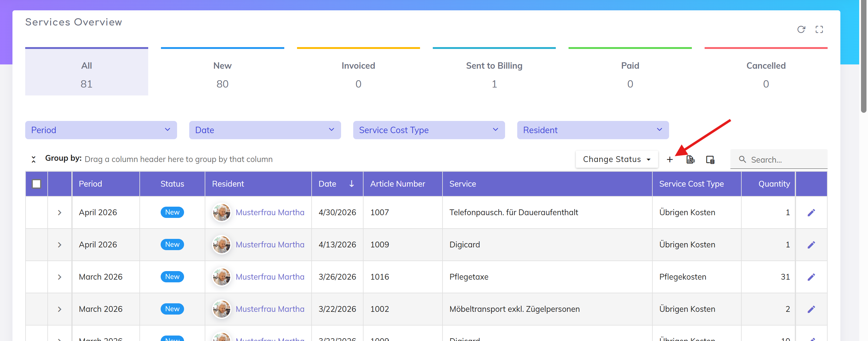Image resolution: width=868 pixels, height=341 pixels.
Task: Open Musterfrau Martha link in Pflegetaxe row
Action: pyautogui.click(x=270, y=277)
